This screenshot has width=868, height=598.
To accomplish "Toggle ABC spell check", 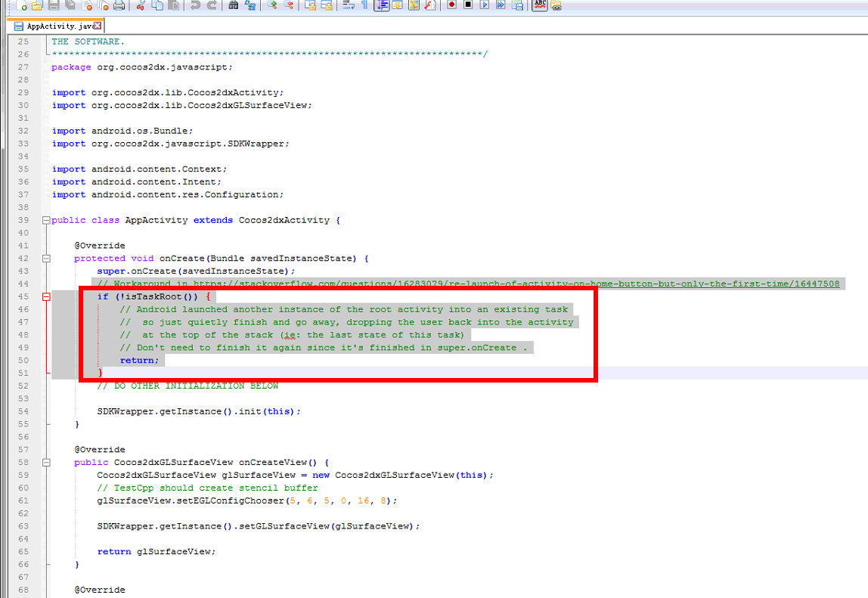I will pos(540,5).
